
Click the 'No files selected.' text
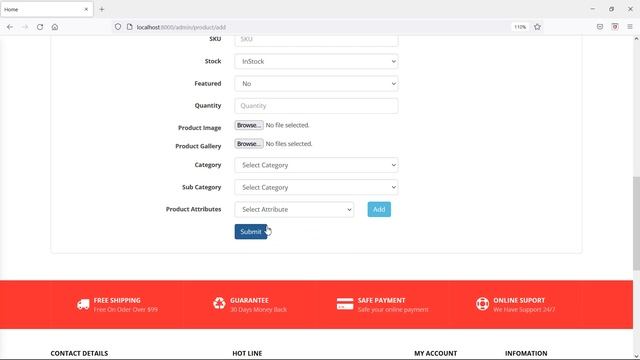pyautogui.click(x=289, y=144)
